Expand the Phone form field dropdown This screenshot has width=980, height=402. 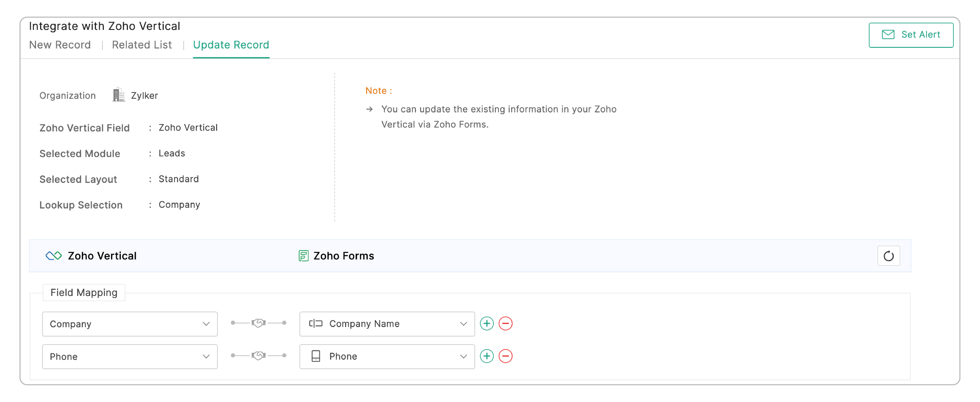coord(387,357)
